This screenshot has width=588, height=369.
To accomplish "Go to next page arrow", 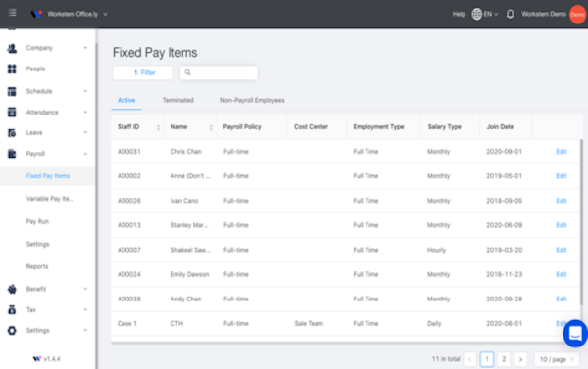I will pos(520,359).
